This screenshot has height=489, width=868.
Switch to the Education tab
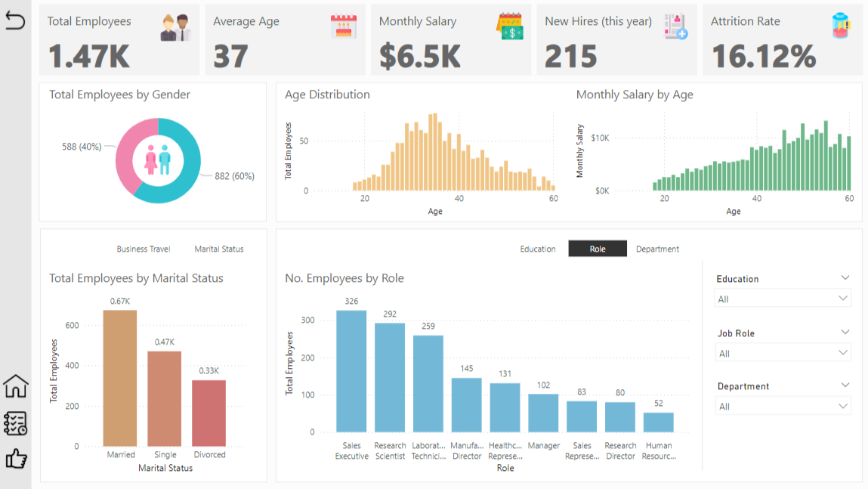pyautogui.click(x=538, y=249)
